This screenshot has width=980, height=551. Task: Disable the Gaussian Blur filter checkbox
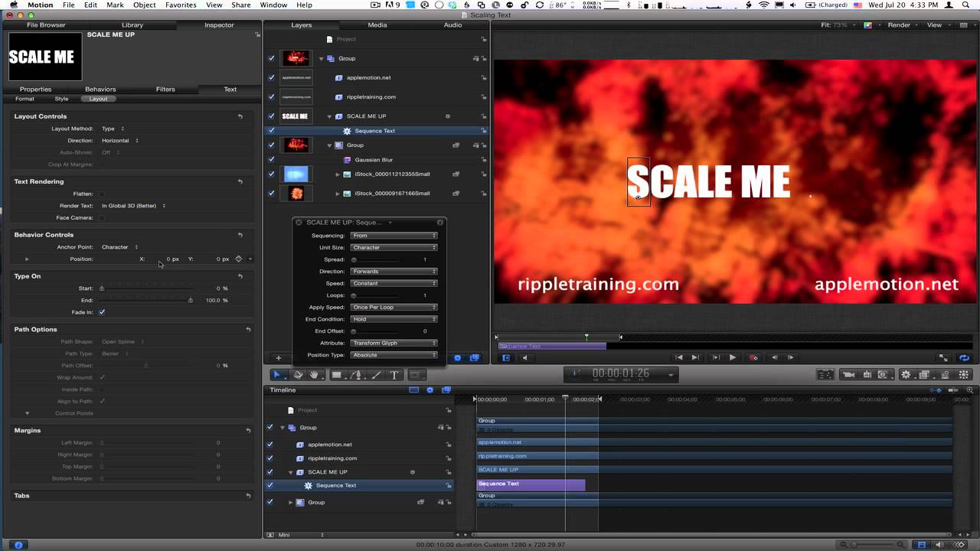click(271, 160)
